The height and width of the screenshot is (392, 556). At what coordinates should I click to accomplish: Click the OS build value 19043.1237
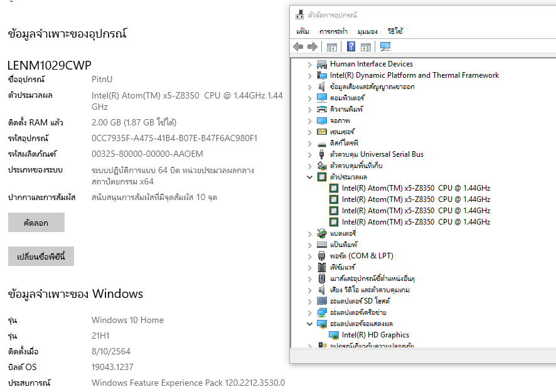pos(112,367)
